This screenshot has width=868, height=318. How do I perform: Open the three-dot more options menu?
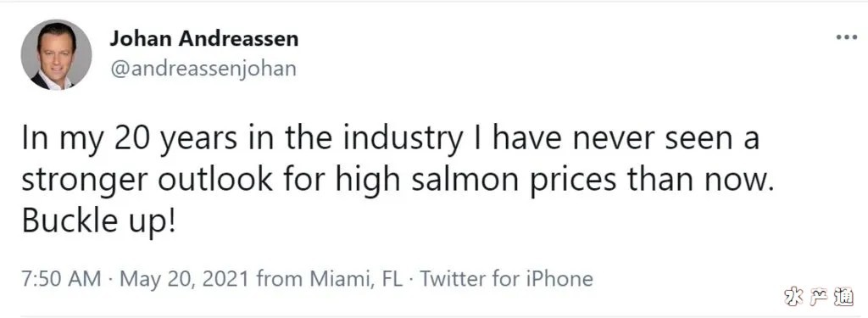pyautogui.click(x=847, y=37)
